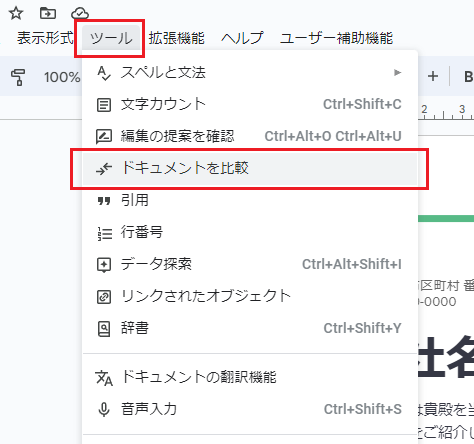Viewport: 474px width, 444px height.
Task: Open the ツール menu
Action: 111,38
